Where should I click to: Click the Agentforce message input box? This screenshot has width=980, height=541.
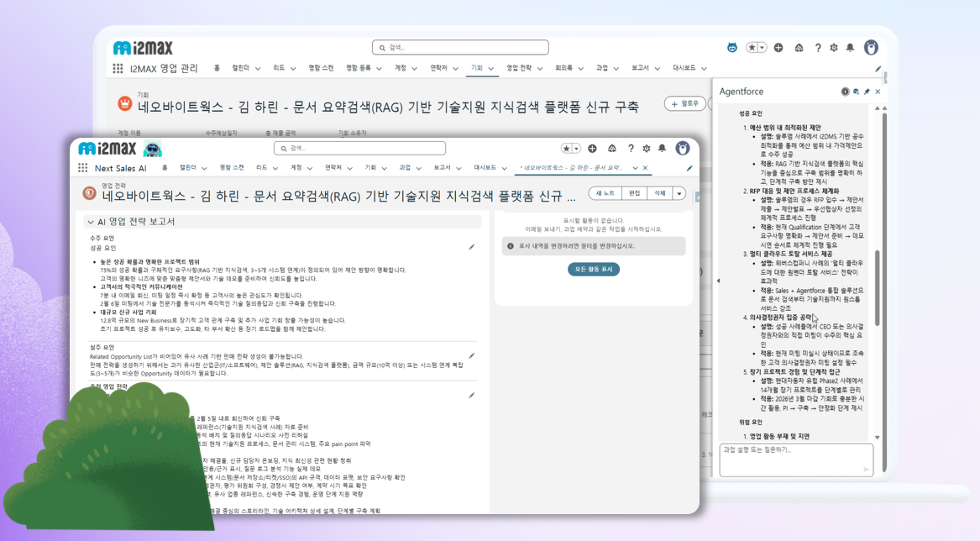(795, 460)
